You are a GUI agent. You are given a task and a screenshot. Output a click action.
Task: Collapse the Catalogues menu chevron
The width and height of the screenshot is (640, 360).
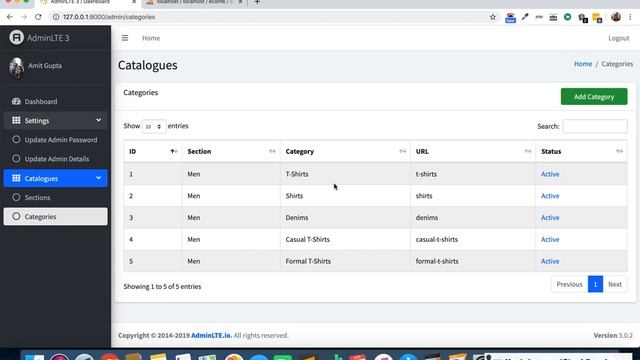[x=98, y=178]
